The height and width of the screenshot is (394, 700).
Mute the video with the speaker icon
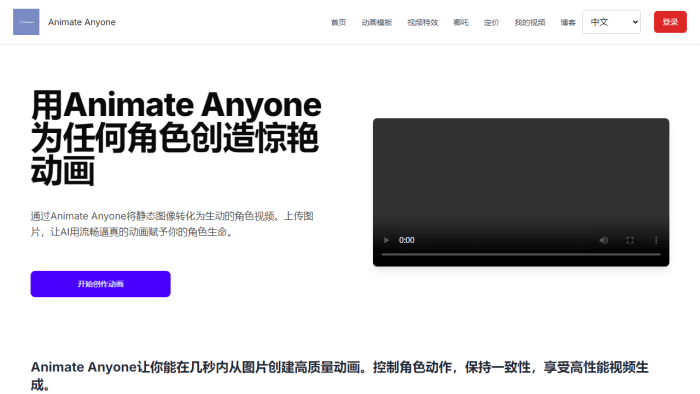click(604, 240)
